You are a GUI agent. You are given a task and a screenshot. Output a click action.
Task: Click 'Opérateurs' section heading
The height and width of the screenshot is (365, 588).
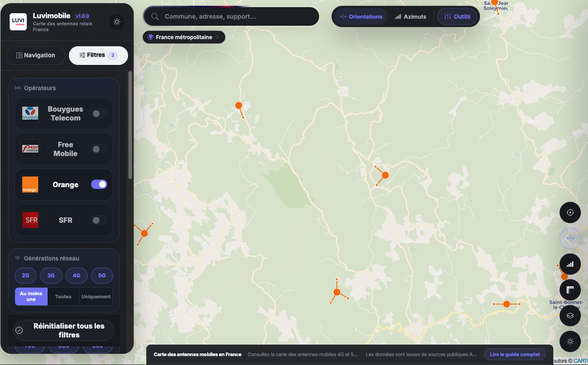coord(40,88)
